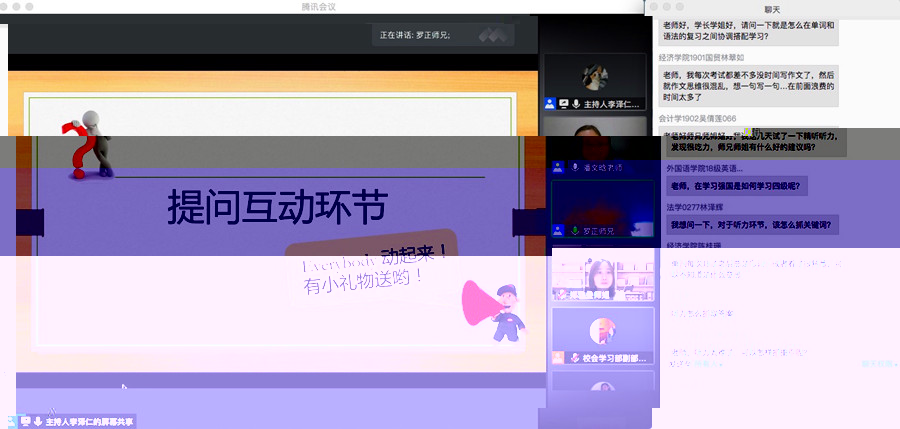Click chat sender name 法学0277林泽辉
Image resolution: width=900 pixels, height=429 pixels.
695,207
